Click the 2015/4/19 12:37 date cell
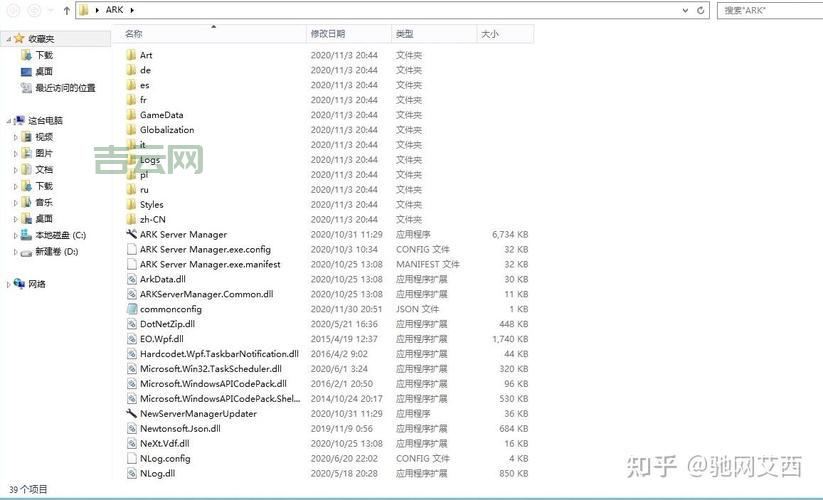 pos(344,339)
